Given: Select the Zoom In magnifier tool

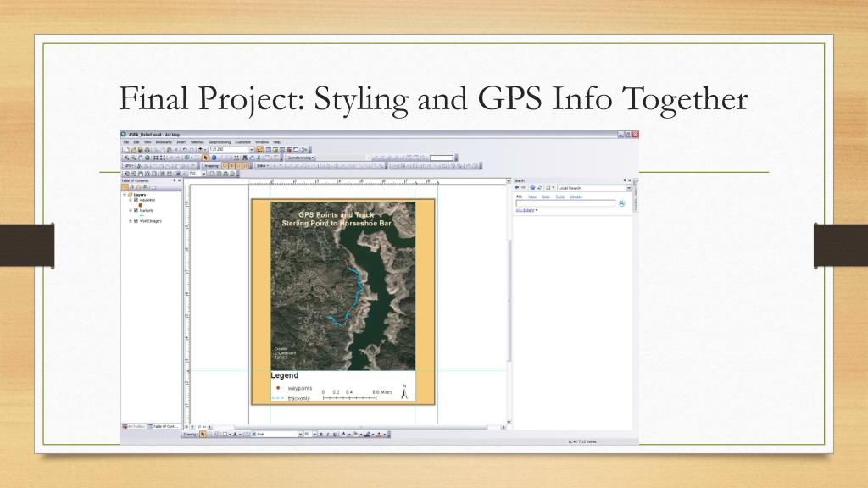Looking at the screenshot, I should coord(126,158).
